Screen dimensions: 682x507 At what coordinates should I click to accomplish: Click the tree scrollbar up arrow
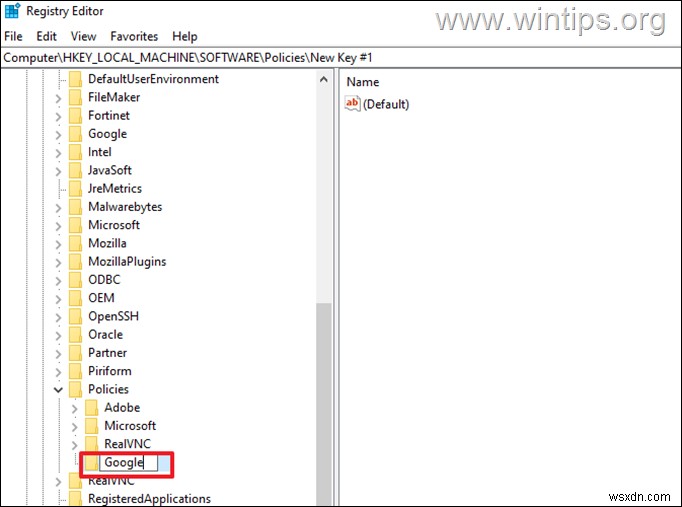click(x=324, y=79)
